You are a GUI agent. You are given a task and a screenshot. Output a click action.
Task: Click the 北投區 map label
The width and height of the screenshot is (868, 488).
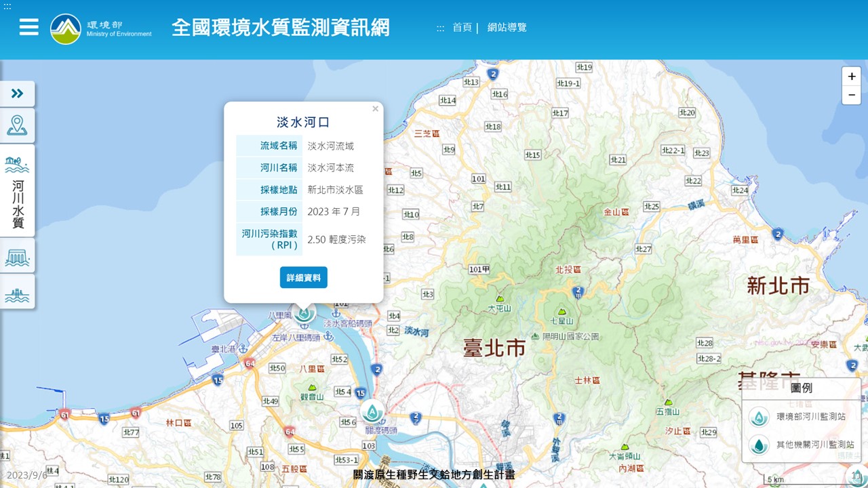coord(568,270)
